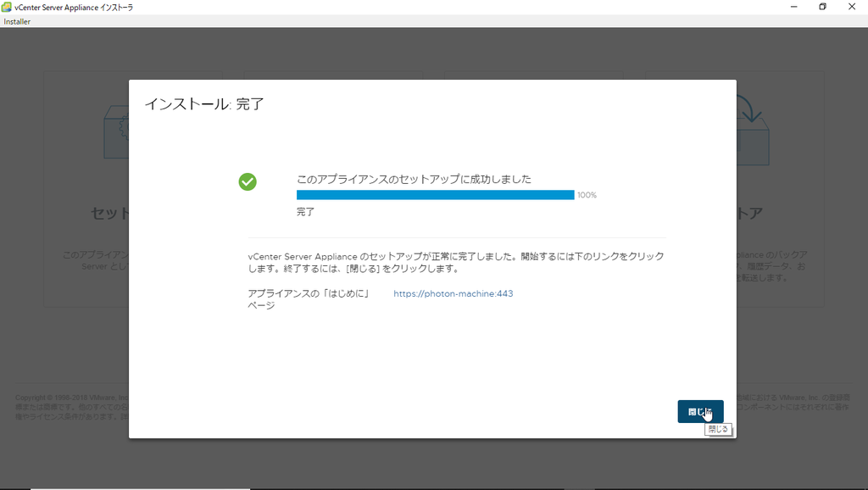
Task: Restore the installer window size
Action: click(821, 7)
